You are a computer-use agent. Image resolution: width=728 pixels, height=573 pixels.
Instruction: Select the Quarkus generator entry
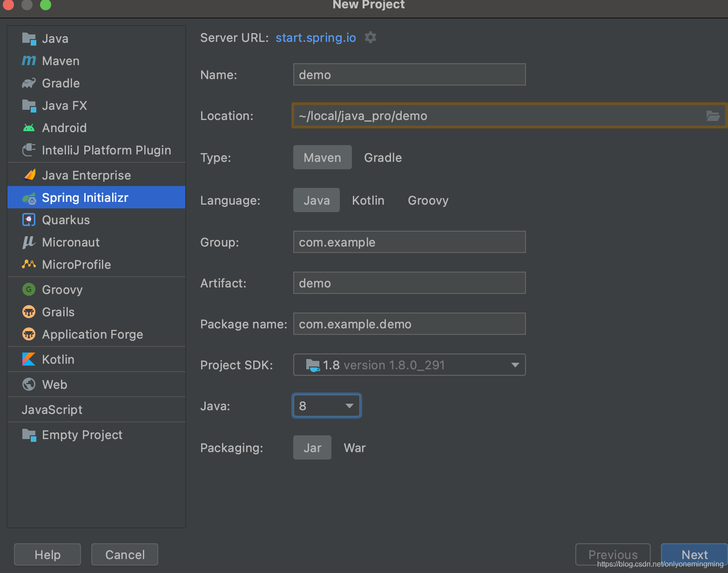(96, 220)
